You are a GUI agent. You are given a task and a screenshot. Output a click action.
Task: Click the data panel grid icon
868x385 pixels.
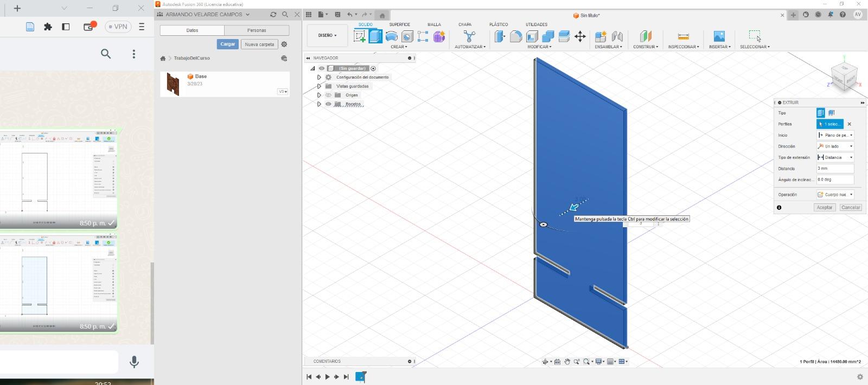pyautogui.click(x=309, y=15)
